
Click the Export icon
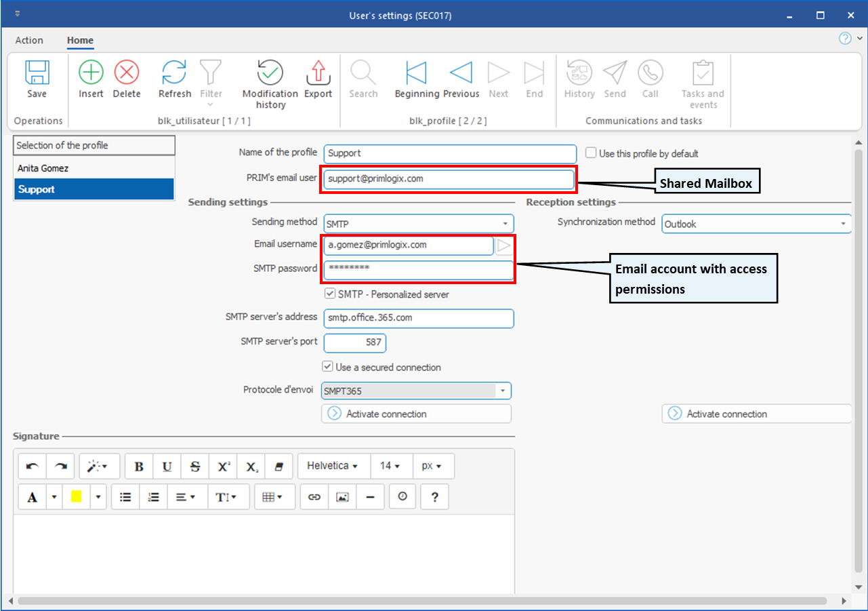click(x=318, y=73)
